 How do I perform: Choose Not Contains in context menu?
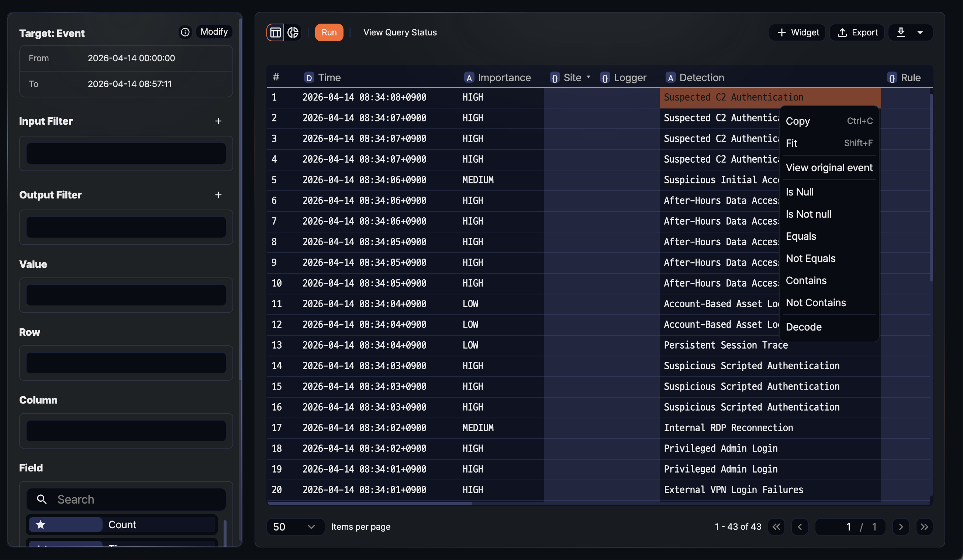(815, 302)
